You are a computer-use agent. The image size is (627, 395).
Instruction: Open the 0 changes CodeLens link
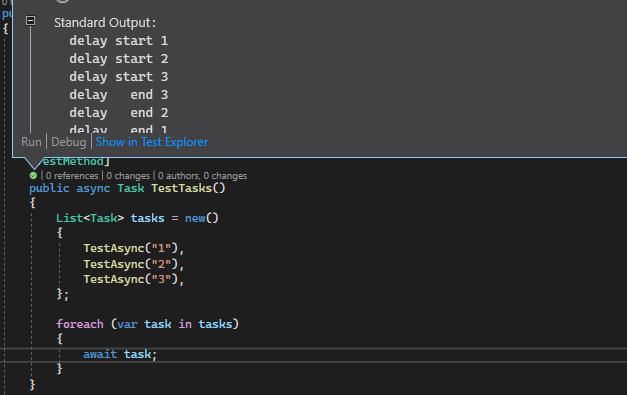coord(128,176)
